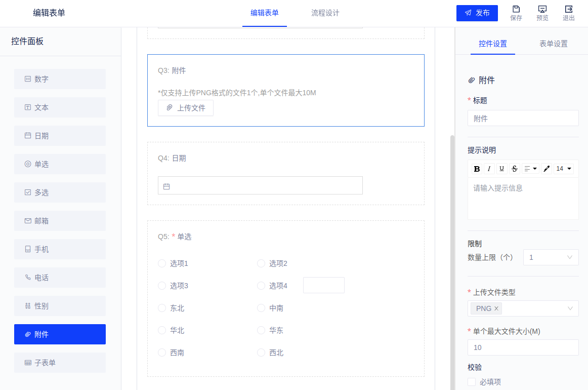Select the 东北 radio option

pyautogui.click(x=162, y=308)
